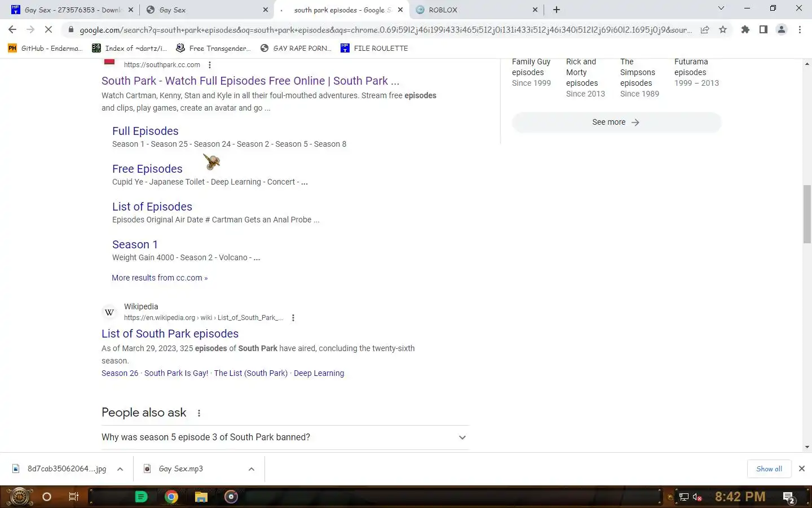The image size is (812, 508).
Task: Open the Start menu
Action: [19, 497]
